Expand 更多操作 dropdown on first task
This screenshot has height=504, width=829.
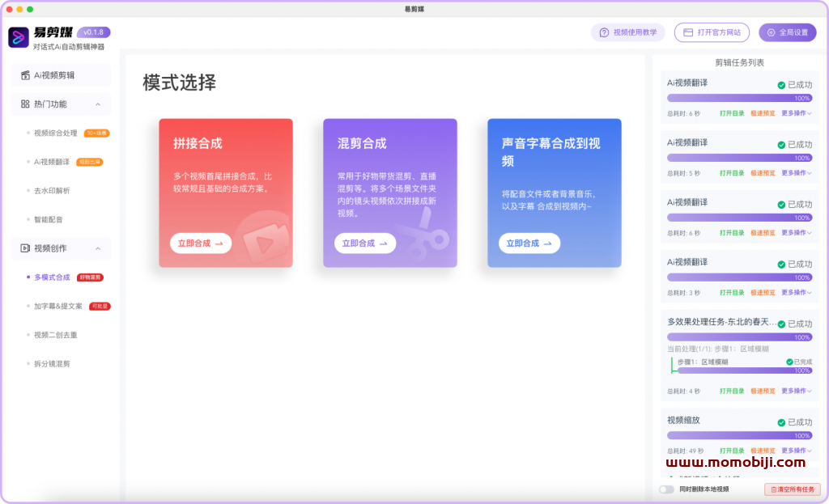pyautogui.click(x=797, y=113)
